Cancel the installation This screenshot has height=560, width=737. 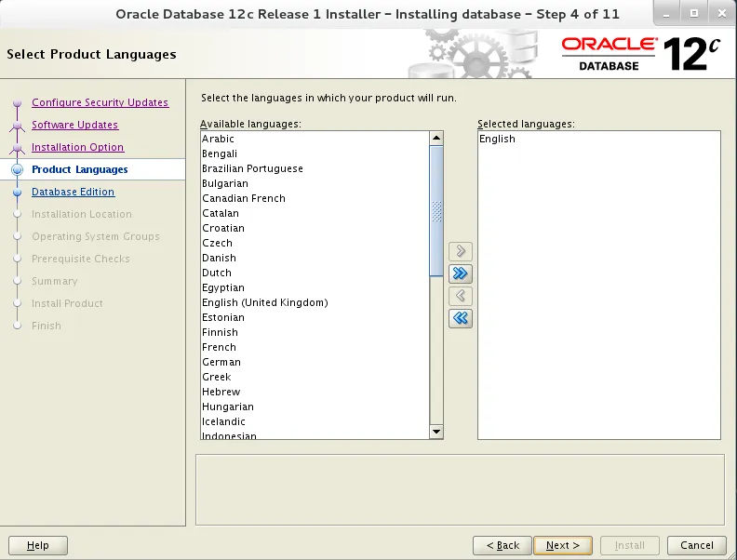pyautogui.click(x=696, y=545)
